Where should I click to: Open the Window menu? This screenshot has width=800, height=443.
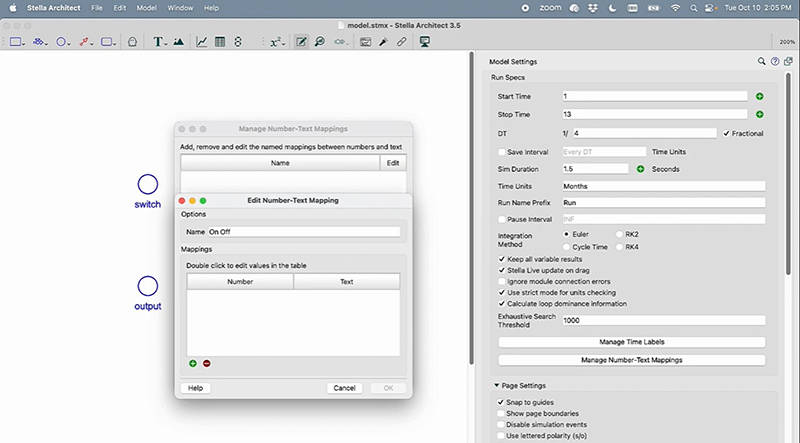[182, 7]
